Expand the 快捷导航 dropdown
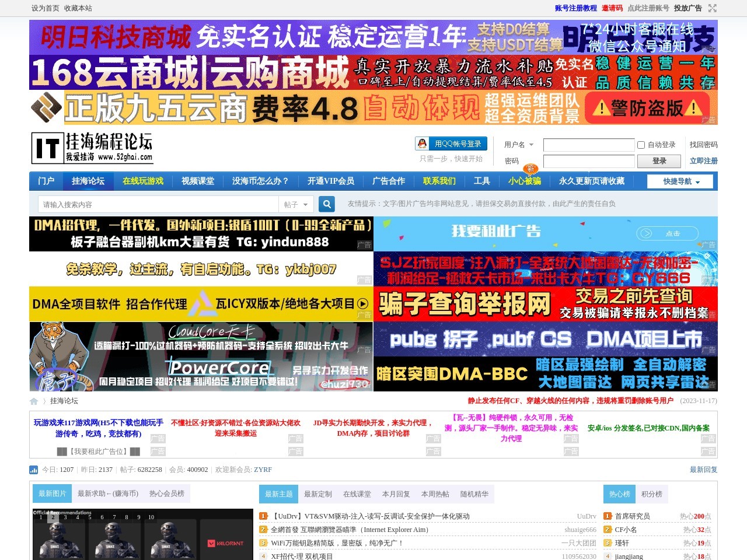The image size is (747, 560). pos(681,181)
